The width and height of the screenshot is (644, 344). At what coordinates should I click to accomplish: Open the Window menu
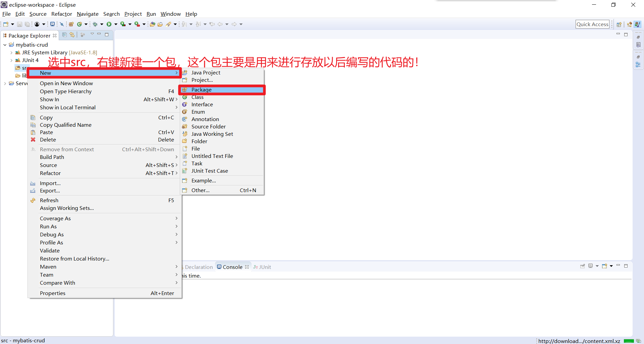170,14
